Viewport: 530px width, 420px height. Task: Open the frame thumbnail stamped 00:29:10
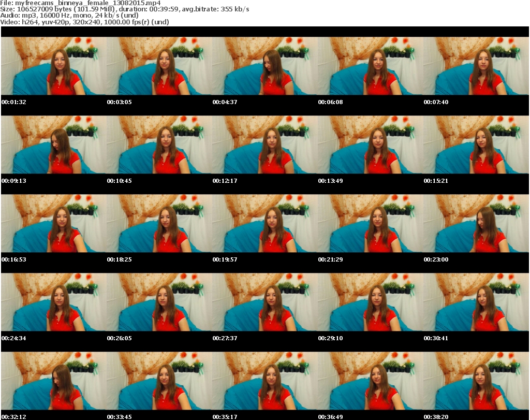pyautogui.click(x=371, y=302)
